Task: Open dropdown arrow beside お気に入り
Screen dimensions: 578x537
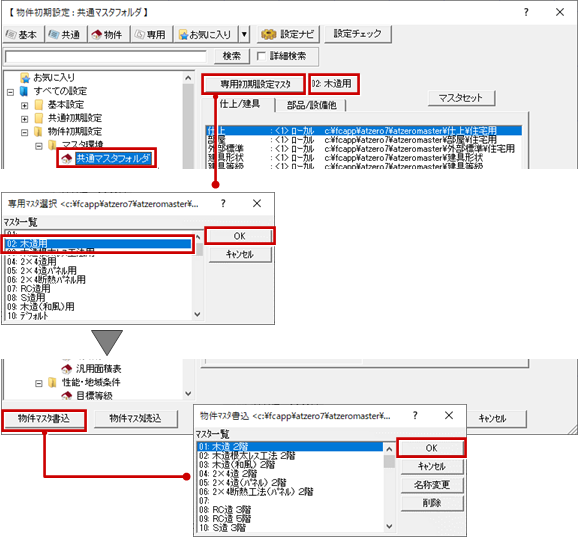Action: click(x=244, y=35)
